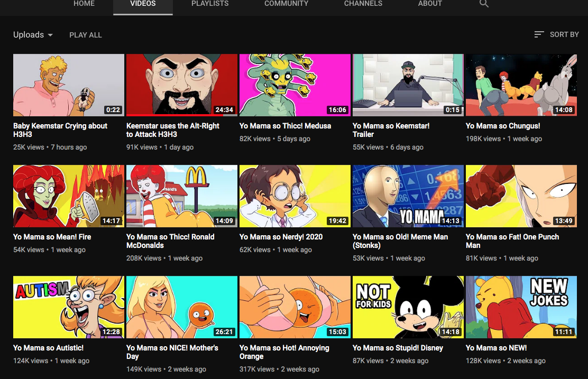Click the 26:21 duration badge

(x=224, y=332)
